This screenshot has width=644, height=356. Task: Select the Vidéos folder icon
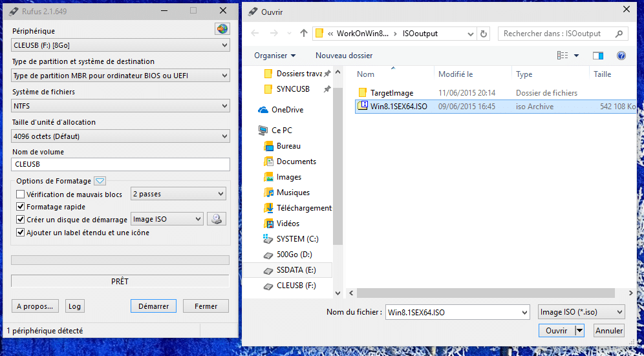pyautogui.click(x=268, y=224)
